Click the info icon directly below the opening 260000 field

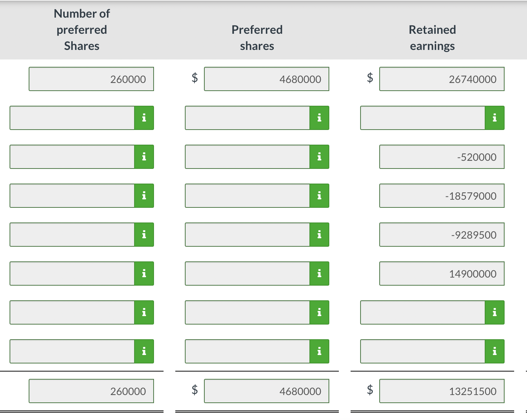point(144,118)
